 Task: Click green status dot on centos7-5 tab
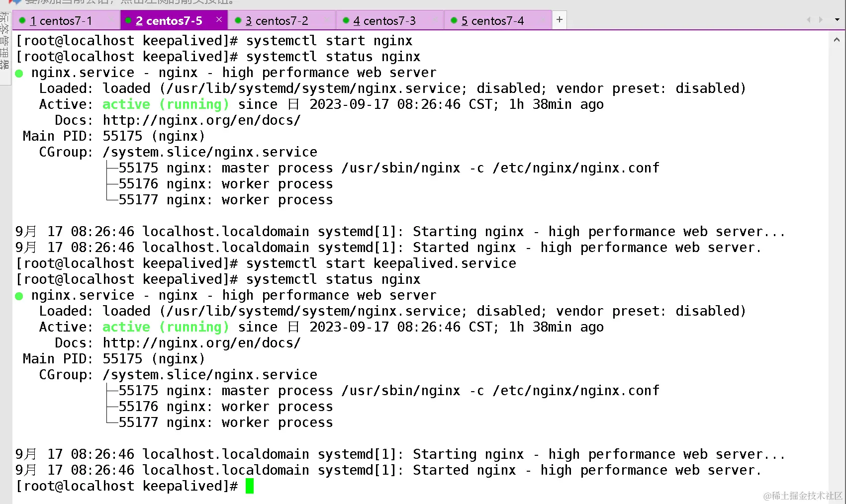pos(128,21)
